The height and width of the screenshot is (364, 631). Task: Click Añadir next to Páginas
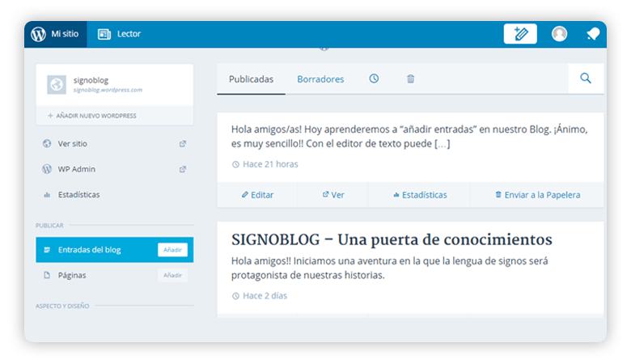click(172, 276)
